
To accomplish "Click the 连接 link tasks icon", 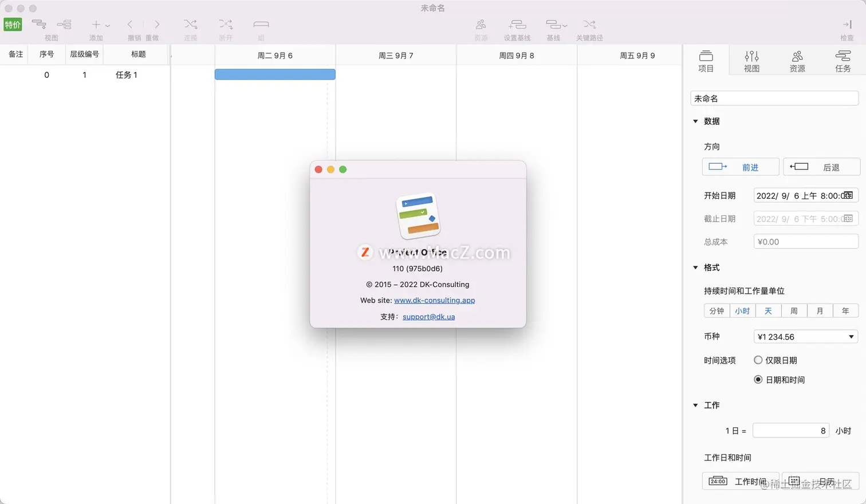I will coord(191,24).
